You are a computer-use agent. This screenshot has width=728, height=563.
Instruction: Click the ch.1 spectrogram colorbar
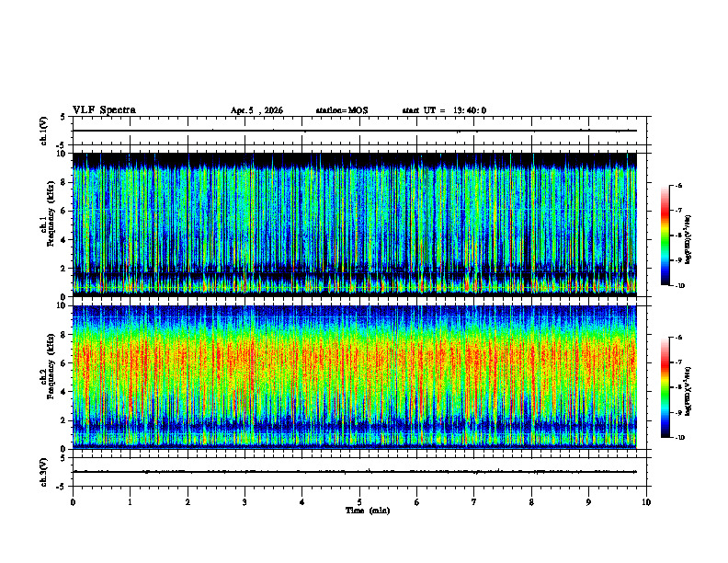665,236
